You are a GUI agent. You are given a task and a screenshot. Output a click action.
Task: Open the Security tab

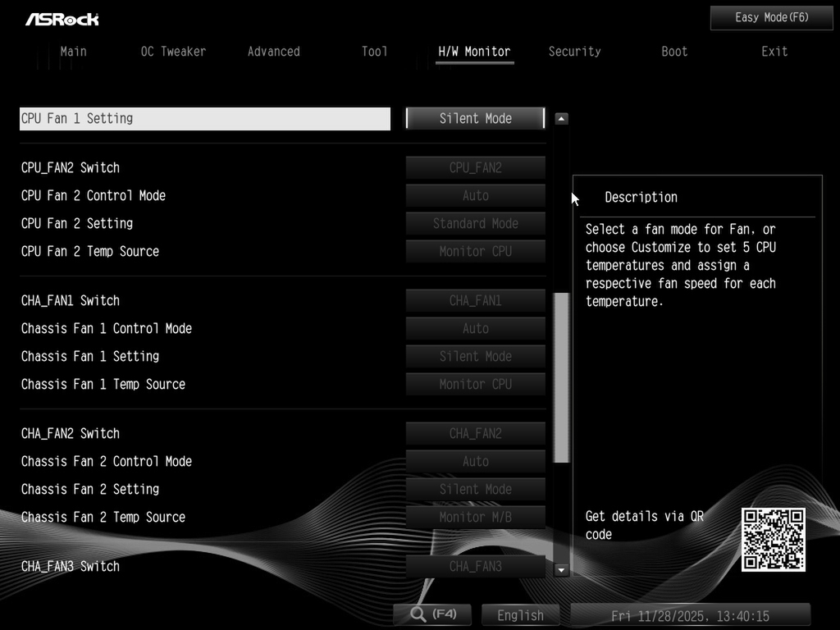[574, 52]
